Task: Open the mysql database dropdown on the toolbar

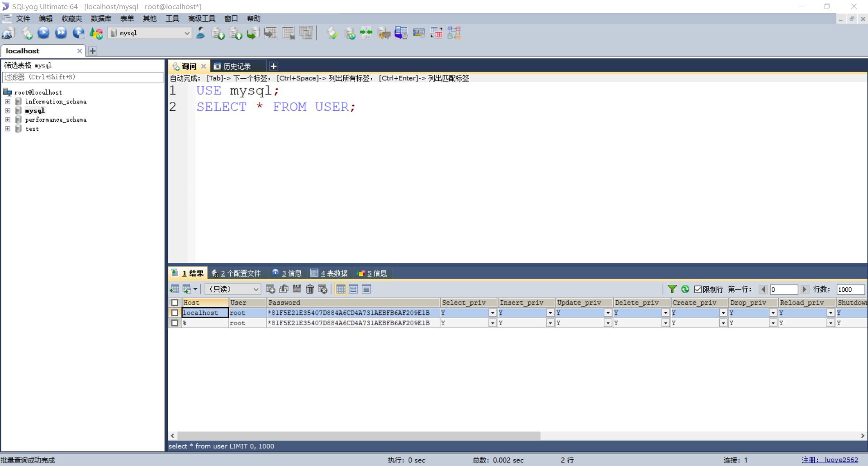Action: [187, 33]
